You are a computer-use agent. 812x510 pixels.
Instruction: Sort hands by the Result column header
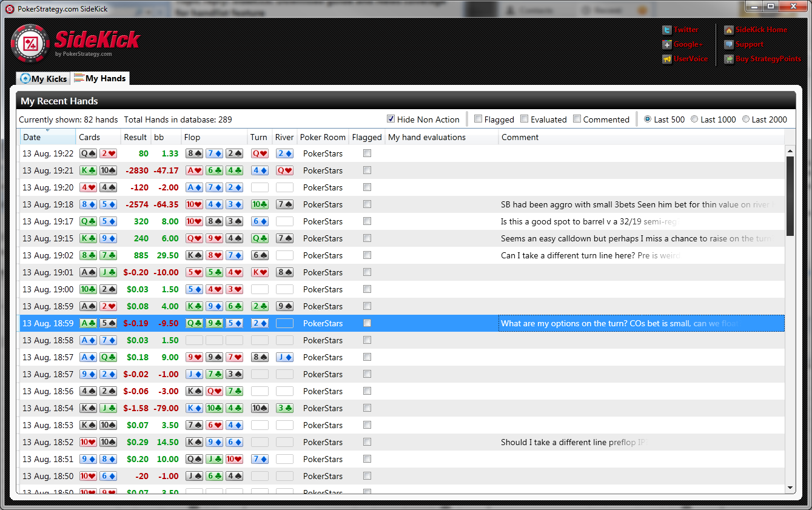point(136,137)
